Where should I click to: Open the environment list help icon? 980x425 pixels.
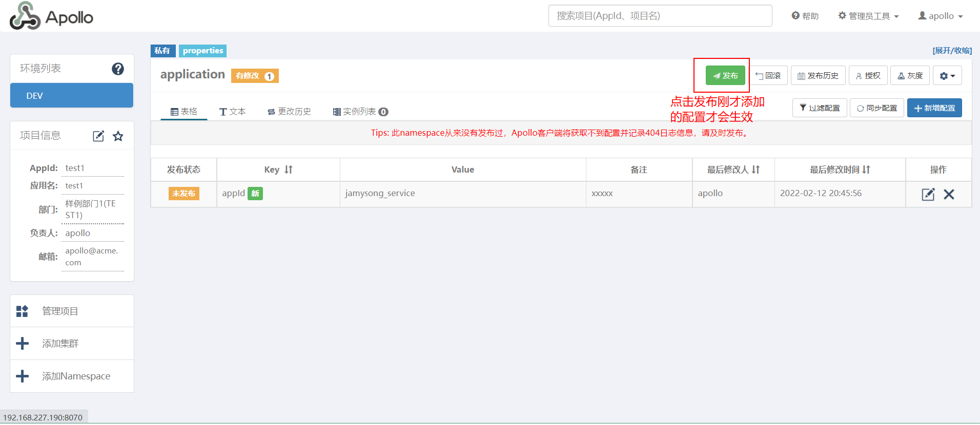(118, 69)
